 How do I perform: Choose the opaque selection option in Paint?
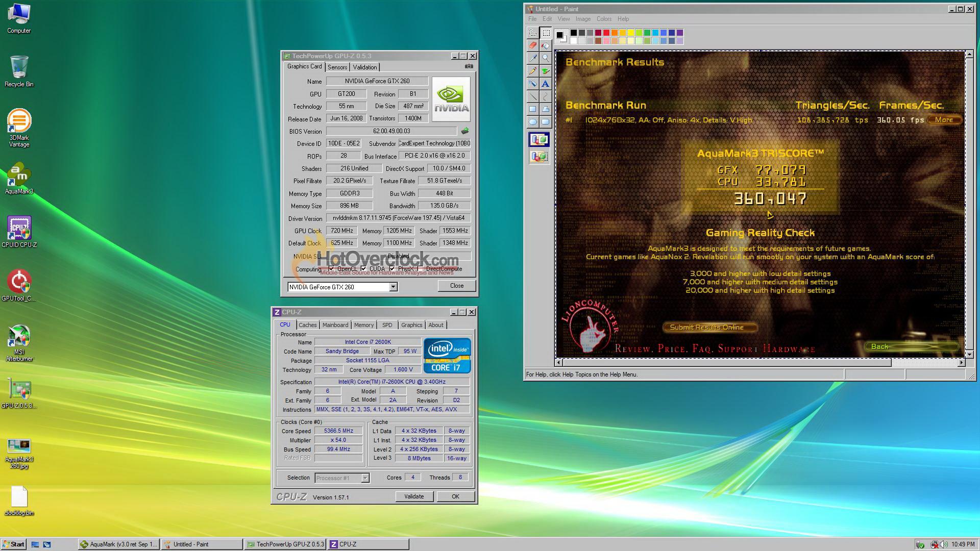pyautogui.click(x=539, y=139)
